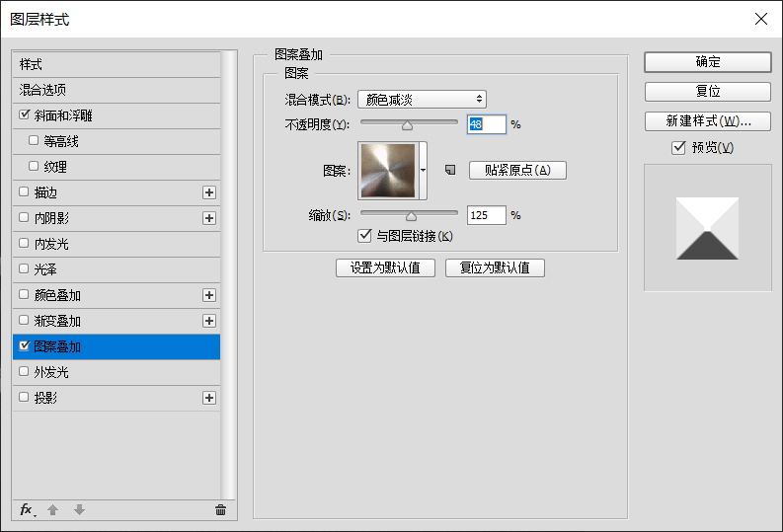
Task: Enable the 描边 checkbox
Action: (24, 191)
